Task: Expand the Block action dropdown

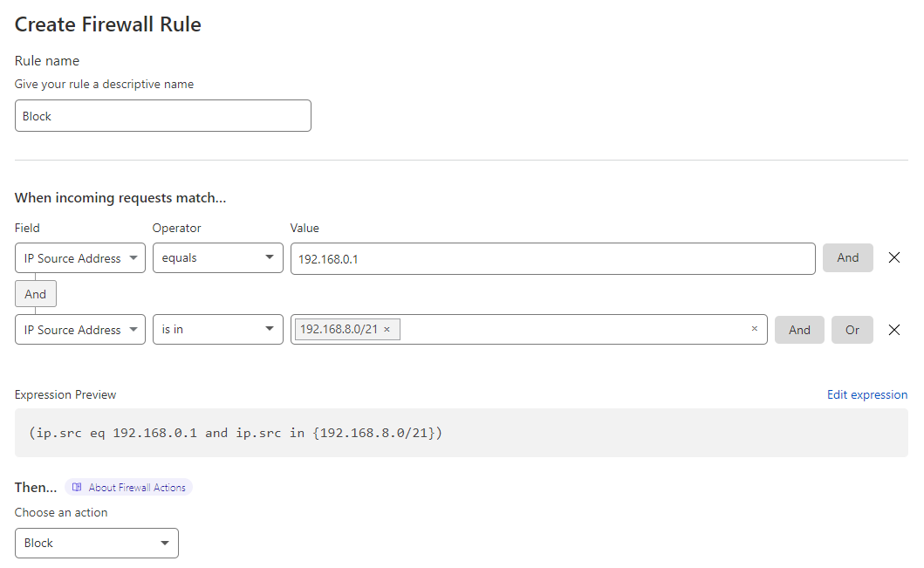Action: [x=97, y=543]
